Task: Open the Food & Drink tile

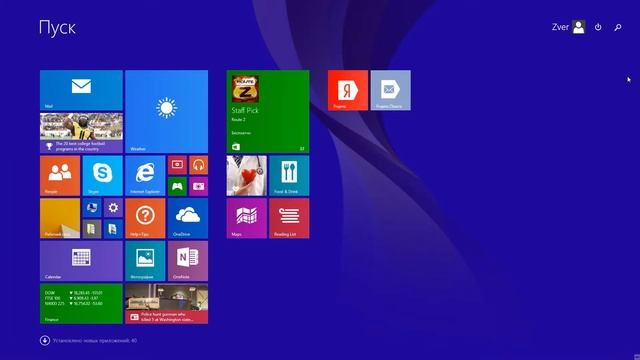Action: (x=289, y=176)
